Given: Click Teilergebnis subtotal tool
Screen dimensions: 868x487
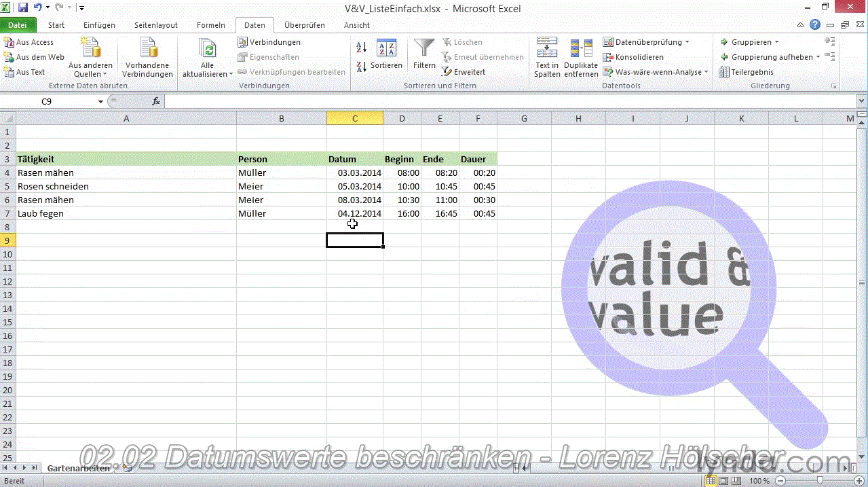Looking at the screenshot, I should tap(747, 72).
